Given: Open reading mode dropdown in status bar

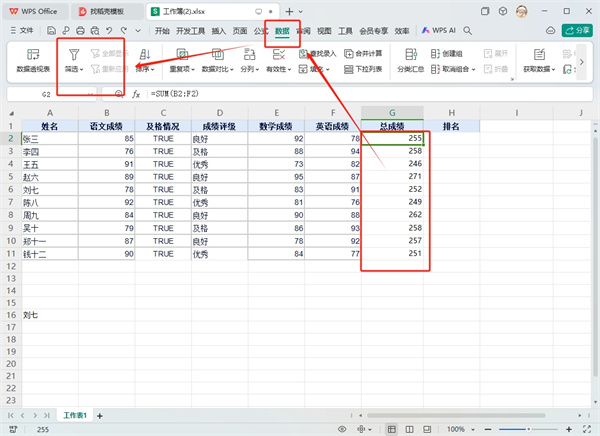Looking at the screenshot, I should [370, 429].
